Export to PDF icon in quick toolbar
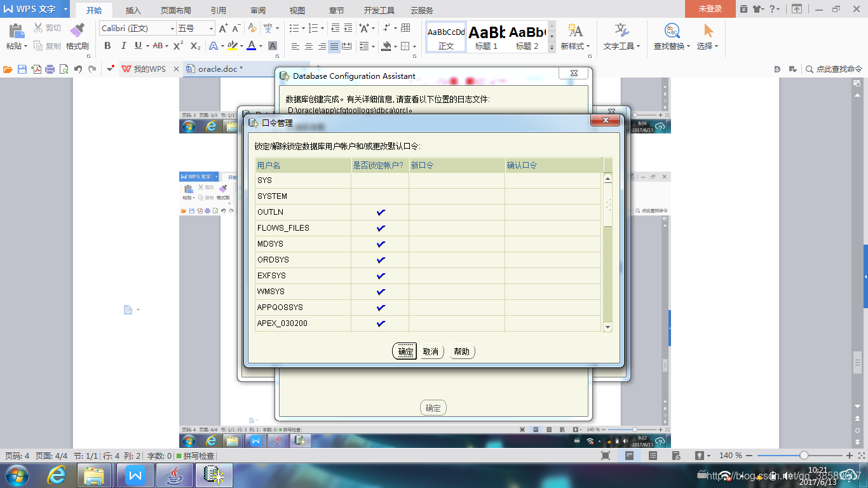The height and width of the screenshot is (488, 868). coord(36,69)
